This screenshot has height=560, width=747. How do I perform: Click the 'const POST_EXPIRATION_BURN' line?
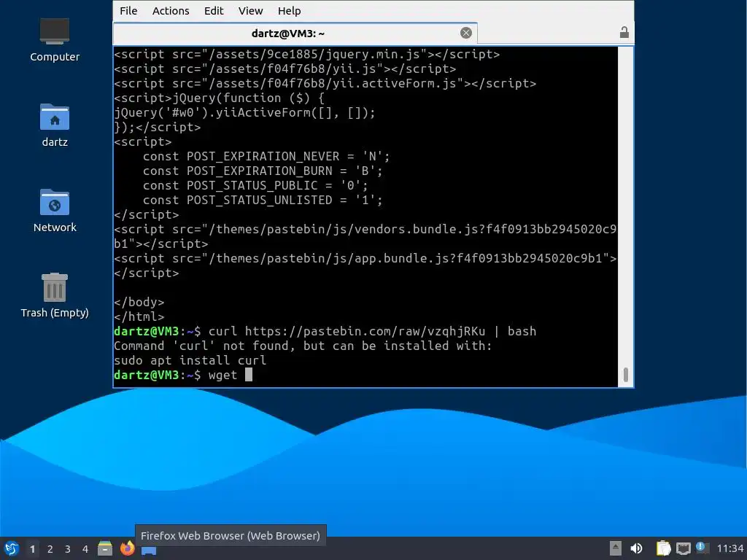262,171
